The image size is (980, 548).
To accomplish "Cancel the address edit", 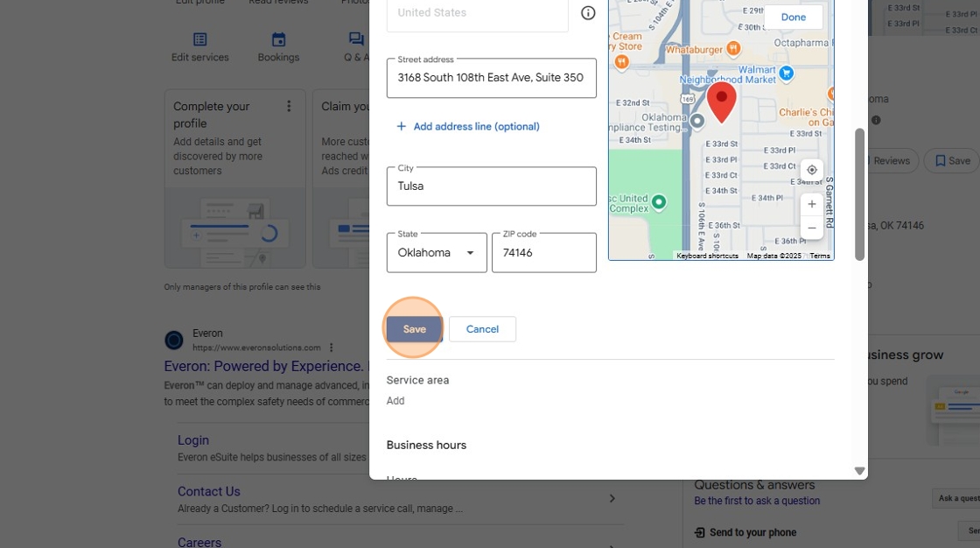I will coord(482,329).
